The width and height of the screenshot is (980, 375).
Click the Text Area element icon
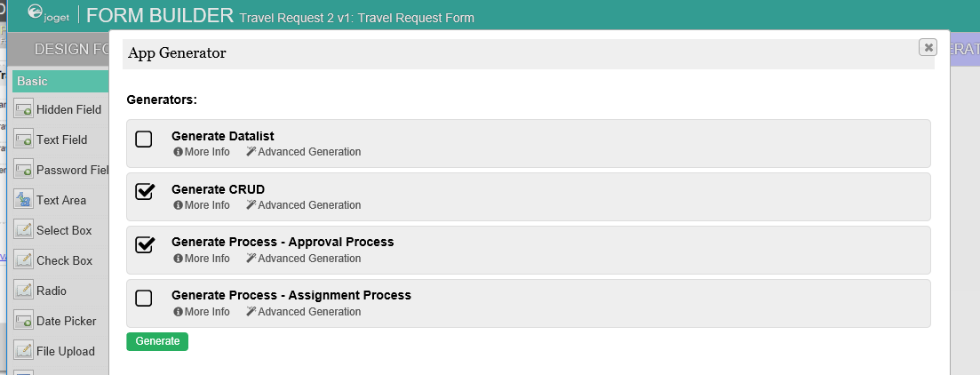[x=24, y=200]
